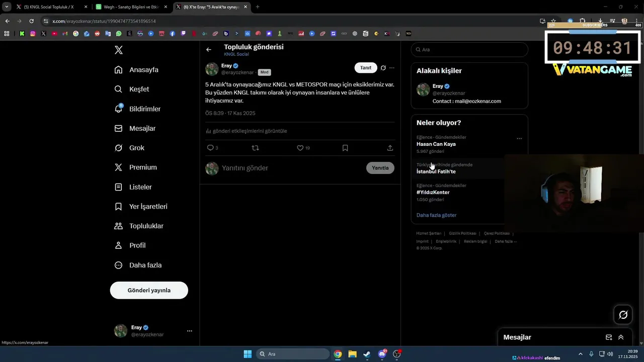This screenshot has width=644, height=362.
Task: Click the reply comment icon
Action: (210, 148)
